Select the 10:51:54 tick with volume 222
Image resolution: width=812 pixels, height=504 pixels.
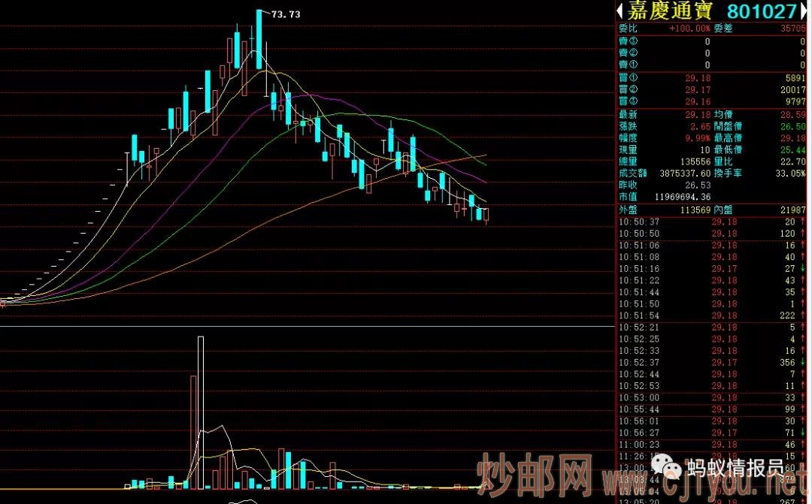pos(712,315)
